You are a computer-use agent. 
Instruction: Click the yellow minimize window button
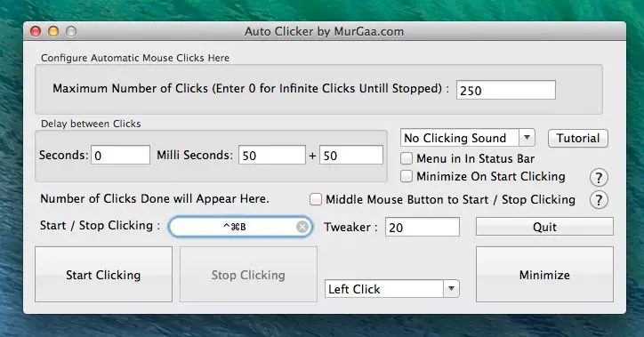[53, 31]
